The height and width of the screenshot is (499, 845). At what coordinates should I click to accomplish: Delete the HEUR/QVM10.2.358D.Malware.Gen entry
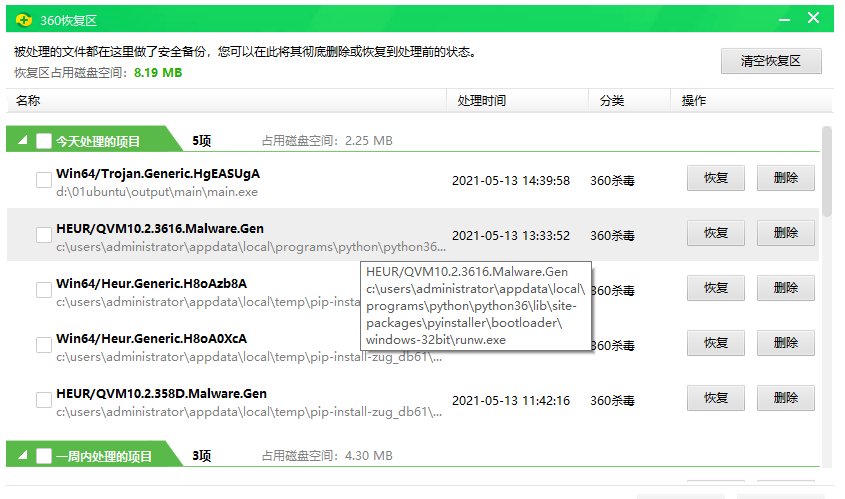785,398
